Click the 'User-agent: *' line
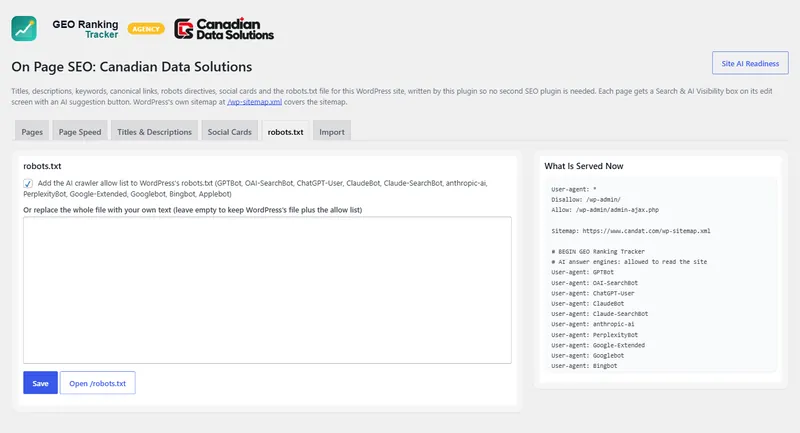The width and height of the screenshot is (800, 433). pyautogui.click(x=573, y=189)
